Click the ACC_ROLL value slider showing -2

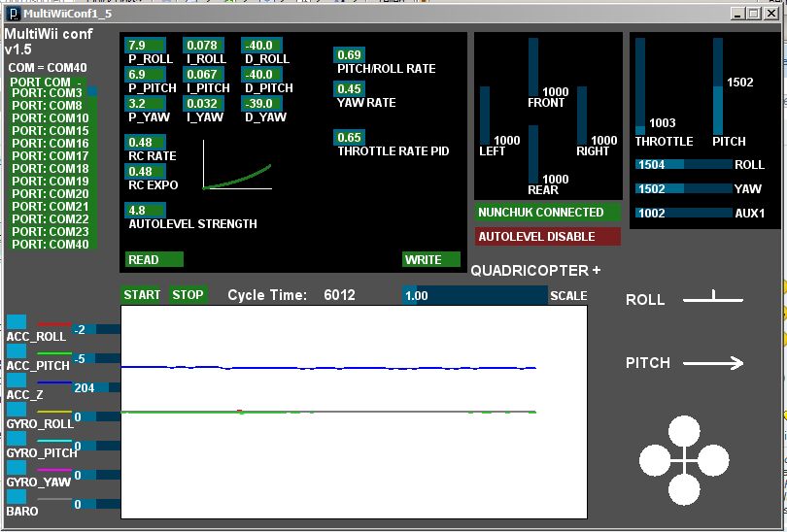(96, 329)
